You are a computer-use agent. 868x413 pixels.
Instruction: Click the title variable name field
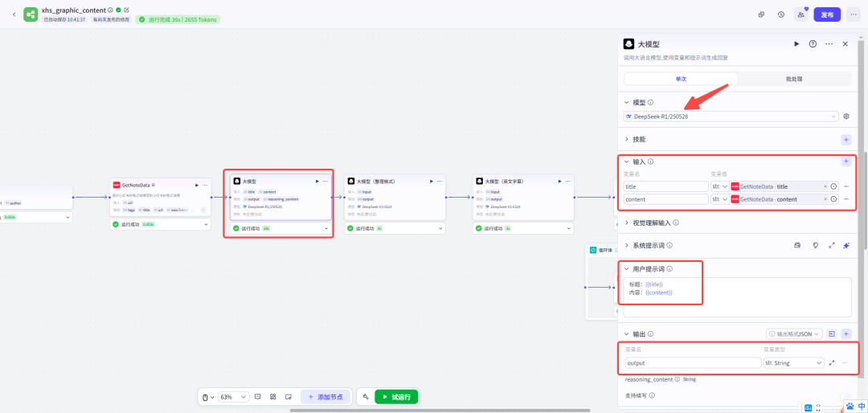[x=666, y=186]
